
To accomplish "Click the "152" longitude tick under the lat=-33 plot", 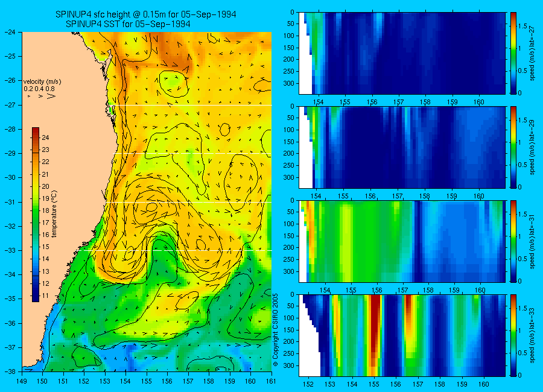I will [x=308, y=384].
